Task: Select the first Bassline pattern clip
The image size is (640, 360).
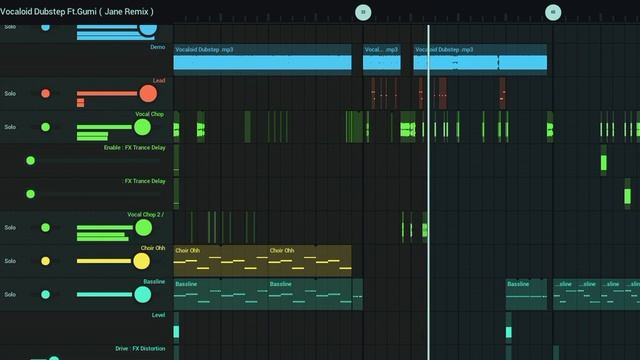Action: [x=221, y=294]
